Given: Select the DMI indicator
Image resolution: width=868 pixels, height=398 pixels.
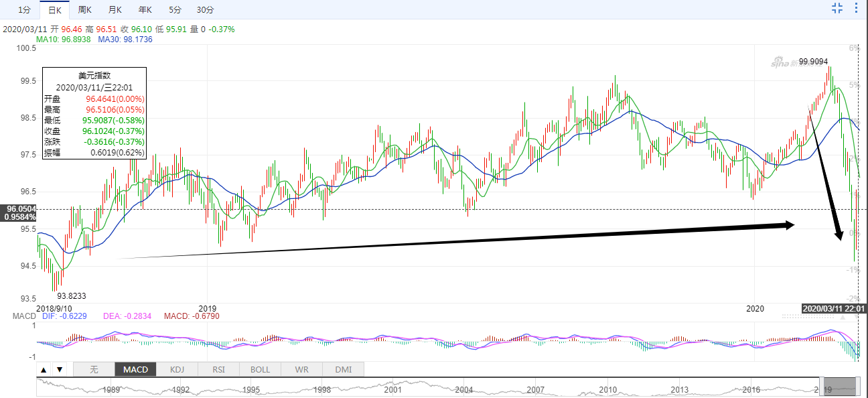Looking at the screenshot, I should (343, 369).
